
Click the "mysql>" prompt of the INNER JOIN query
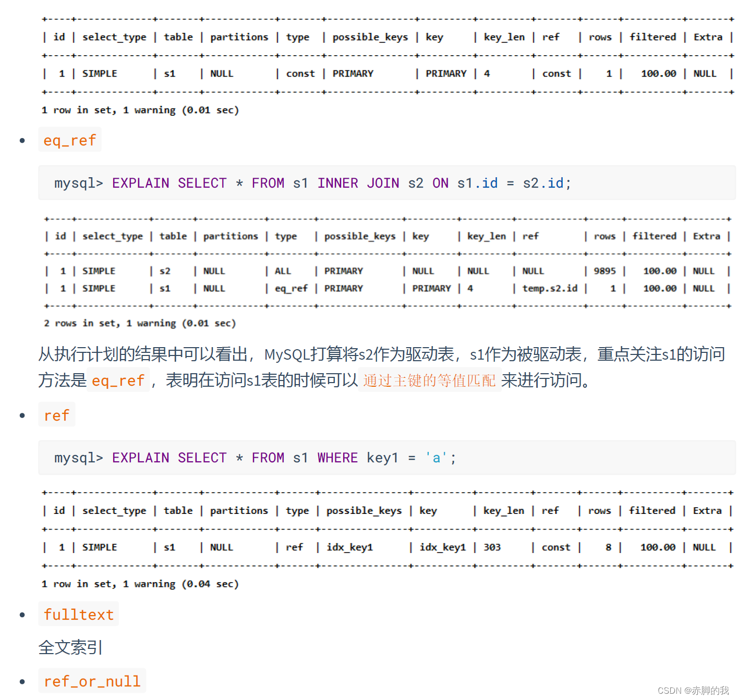(79, 183)
